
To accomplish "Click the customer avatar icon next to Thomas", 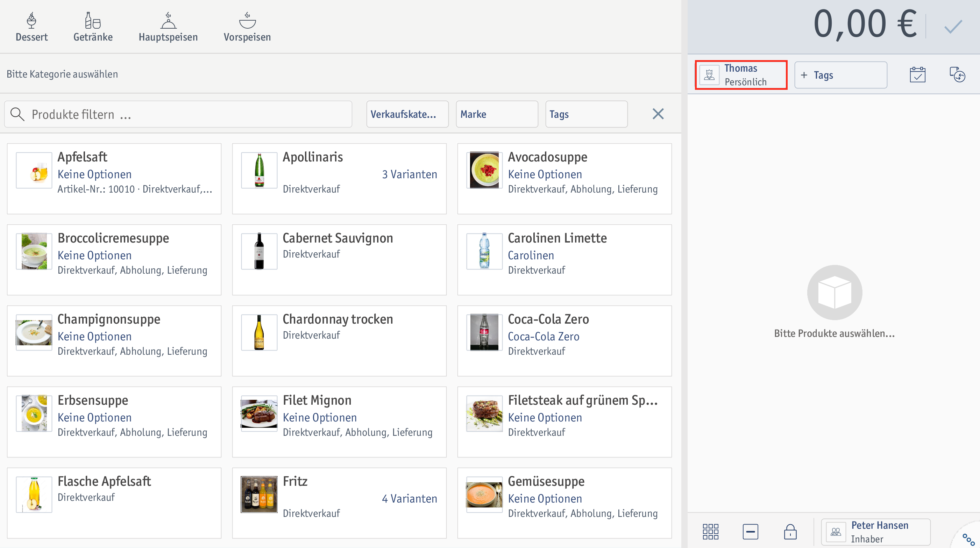I will [x=709, y=75].
